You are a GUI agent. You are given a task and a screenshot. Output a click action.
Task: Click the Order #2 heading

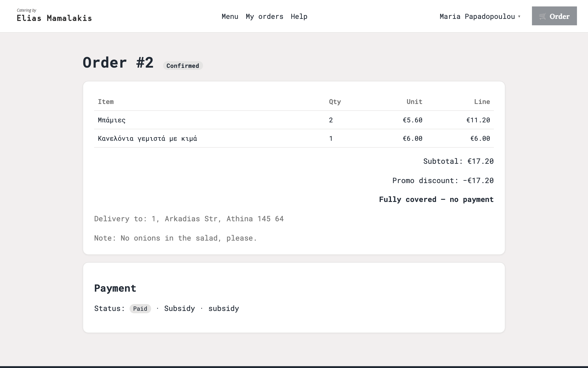coord(118,63)
